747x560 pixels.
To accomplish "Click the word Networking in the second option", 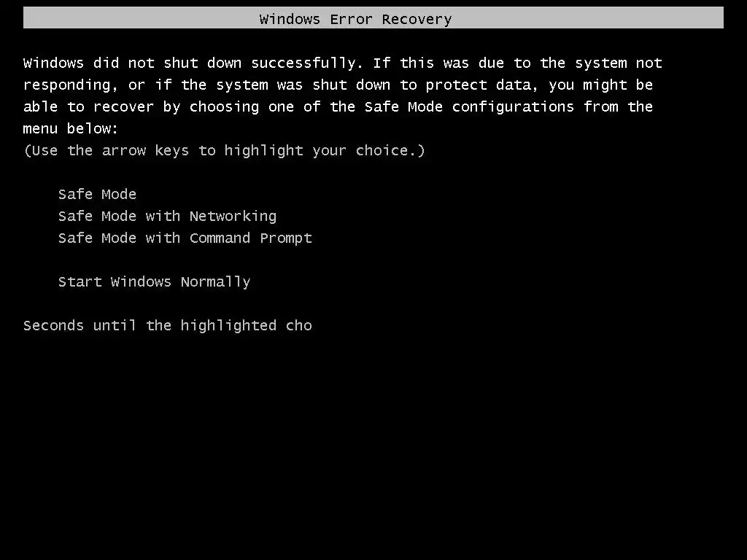I will 233,216.
